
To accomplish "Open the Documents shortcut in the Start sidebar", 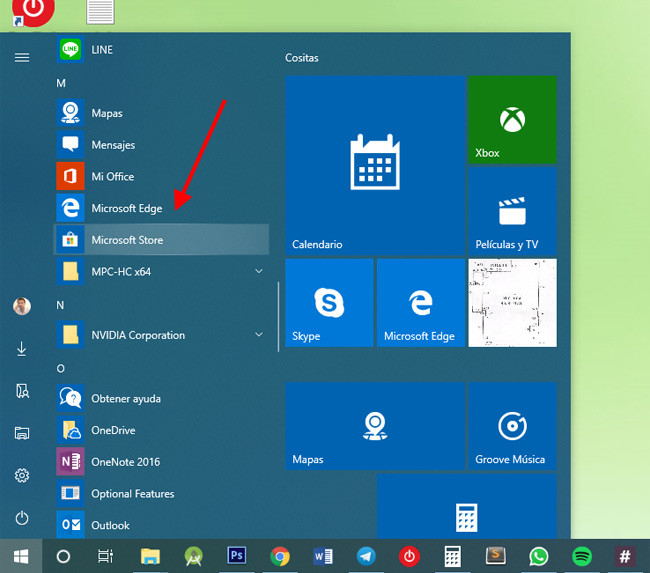I will pyautogui.click(x=22, y=391).
